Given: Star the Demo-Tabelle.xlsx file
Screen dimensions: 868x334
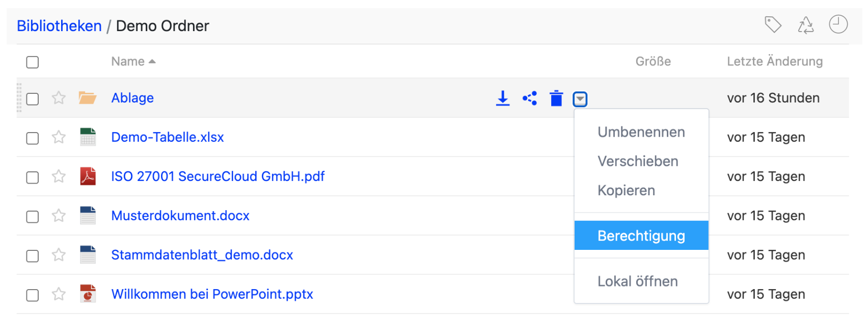Looking at the screenshot, I should point(59,137).
